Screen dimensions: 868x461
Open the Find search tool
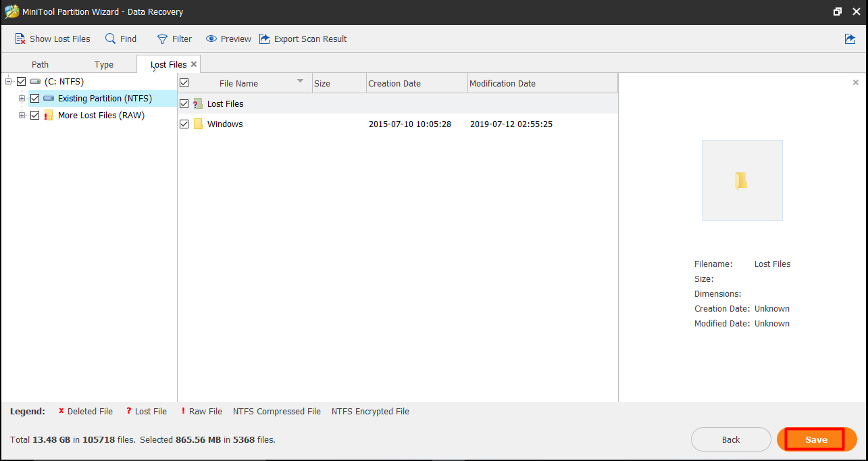(111, 39)
